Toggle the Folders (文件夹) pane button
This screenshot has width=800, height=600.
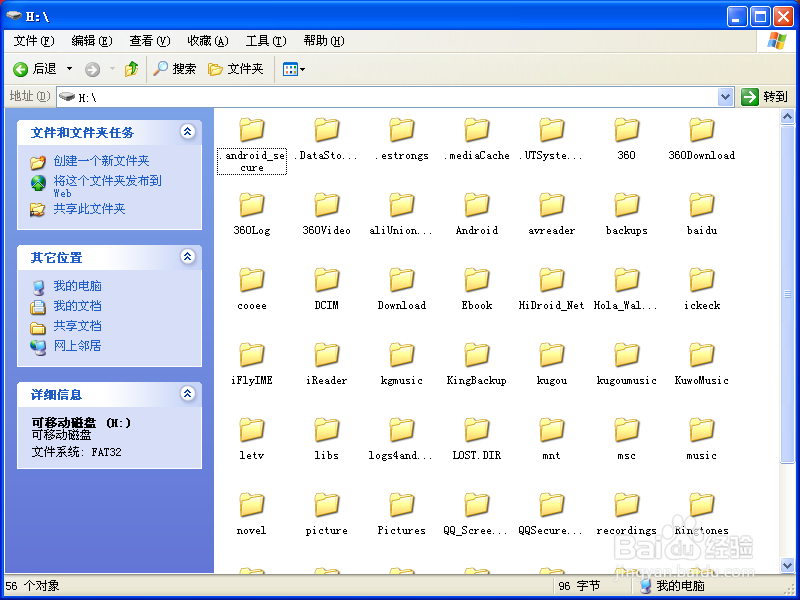236,69
